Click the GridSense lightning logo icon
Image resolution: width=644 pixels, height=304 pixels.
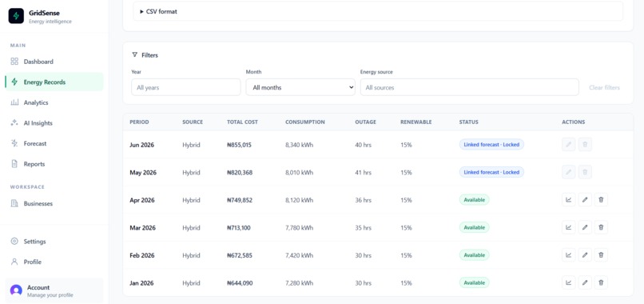[x=16, y=16]
